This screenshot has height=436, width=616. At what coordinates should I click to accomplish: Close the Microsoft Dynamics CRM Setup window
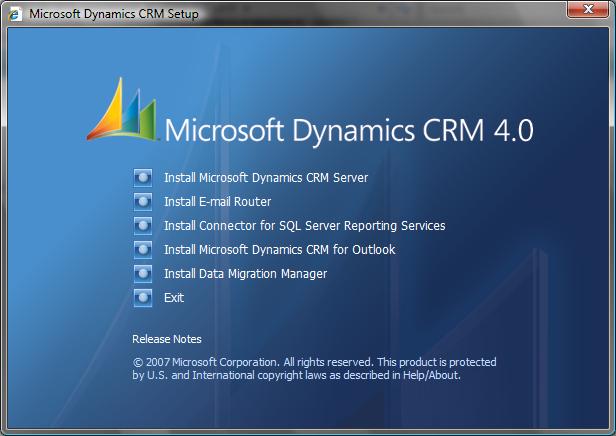point(588,9)
